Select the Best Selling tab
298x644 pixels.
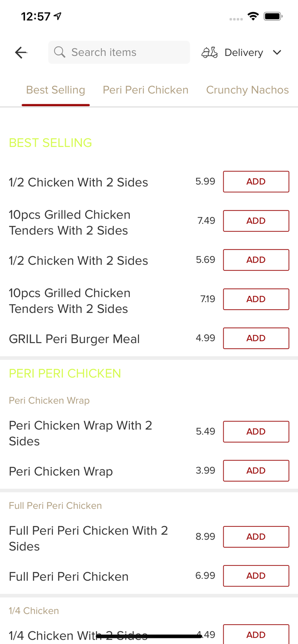pyautogui.click(x=56, y=90)
